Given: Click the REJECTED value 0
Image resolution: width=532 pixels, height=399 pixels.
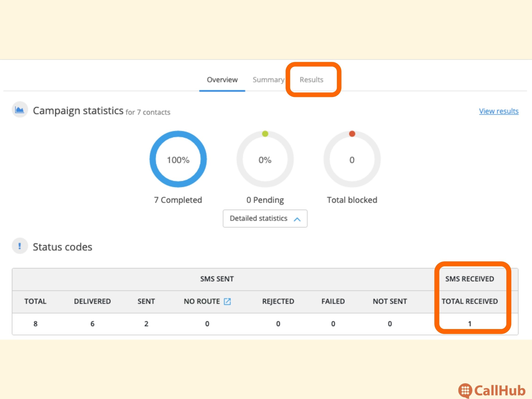Looking at the screenshot, I should pyautogui.click(x=278, y=324).
